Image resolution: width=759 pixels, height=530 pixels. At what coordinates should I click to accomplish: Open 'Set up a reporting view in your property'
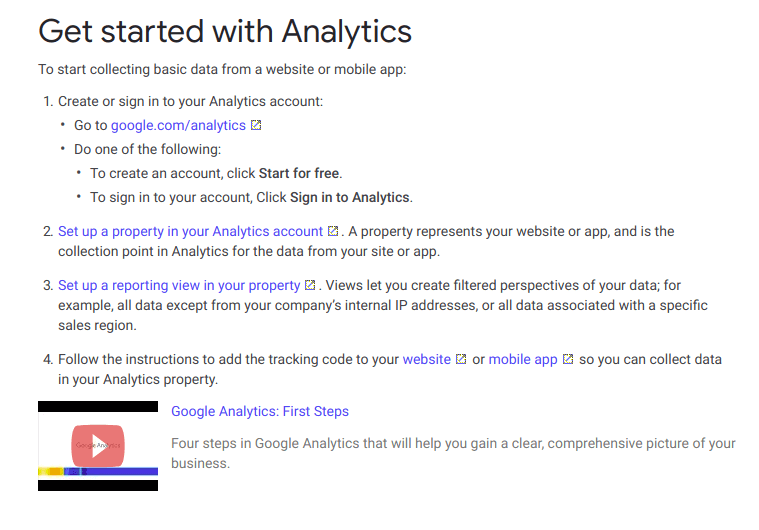click(x=179, y=286)
